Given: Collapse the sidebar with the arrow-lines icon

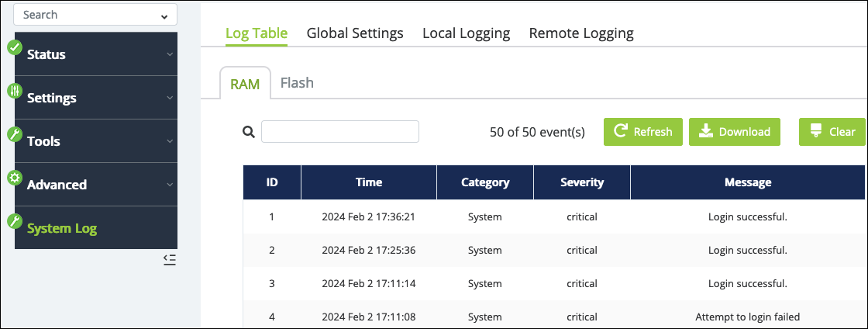Looking at the screenshot, I should tap(170, 260).
